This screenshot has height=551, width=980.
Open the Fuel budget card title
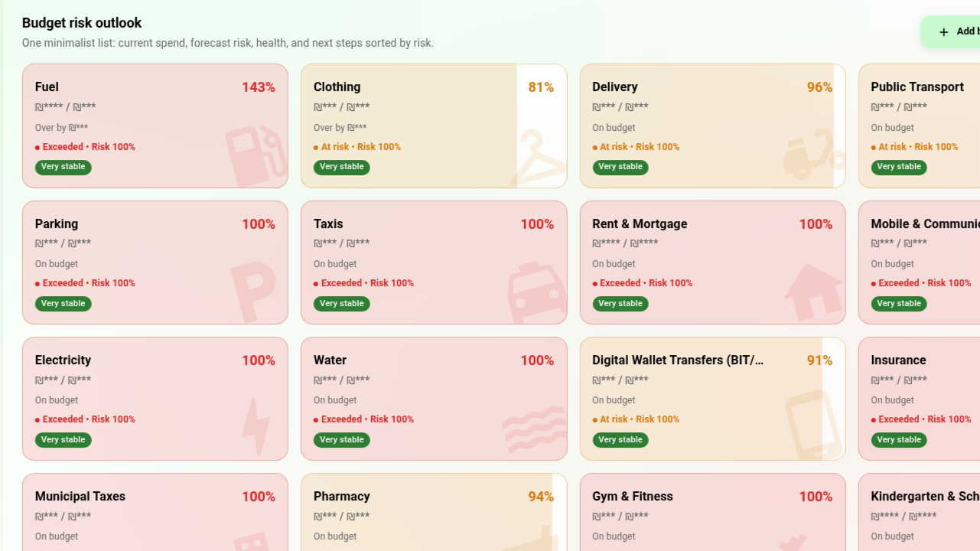point(47,87)
